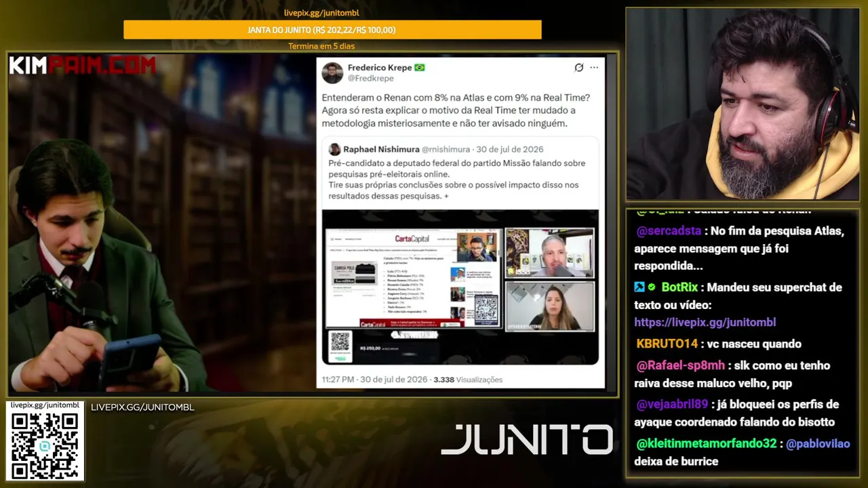Open the @rnishimura handle
The width and height of the screenshot is (868, 488).
[446, 149]
